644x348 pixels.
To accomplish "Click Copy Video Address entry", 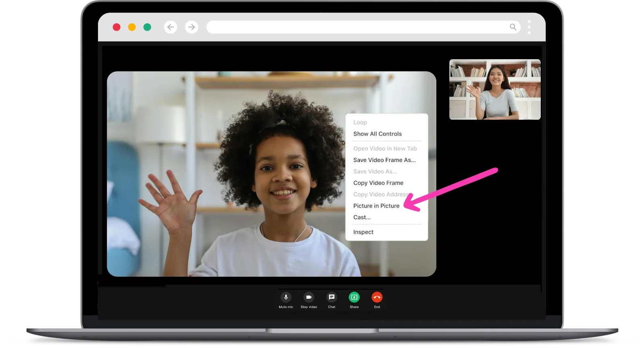I will (x=381, y=195).
